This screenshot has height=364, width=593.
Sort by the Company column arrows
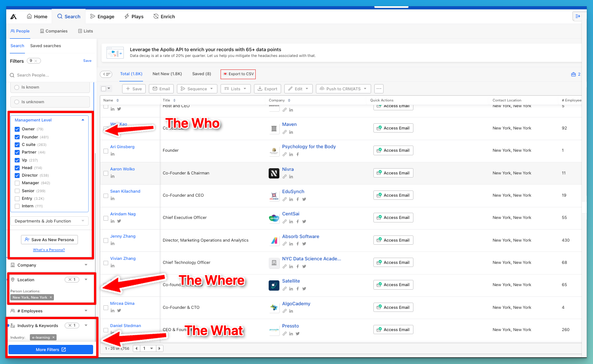tap(289, 101)
